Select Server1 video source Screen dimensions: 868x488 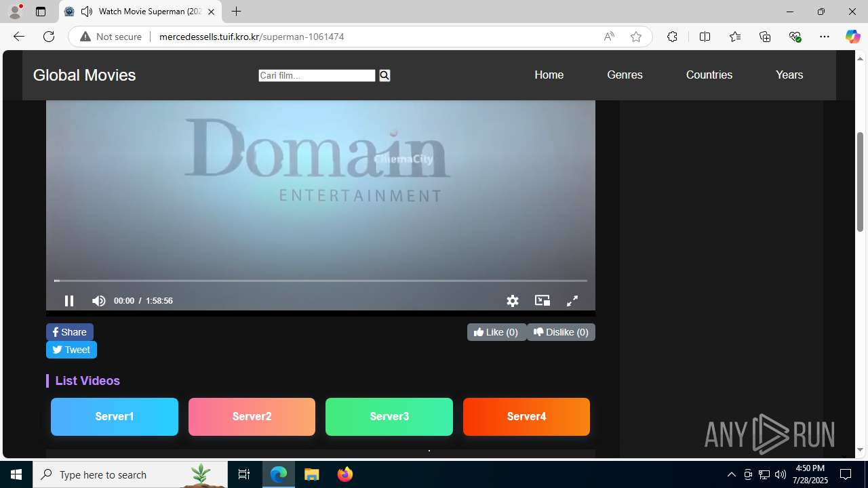(x=115, y=416)
